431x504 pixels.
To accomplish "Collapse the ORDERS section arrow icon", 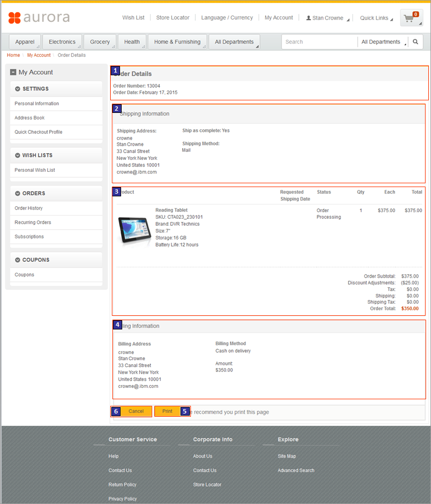I will [17, 193].
